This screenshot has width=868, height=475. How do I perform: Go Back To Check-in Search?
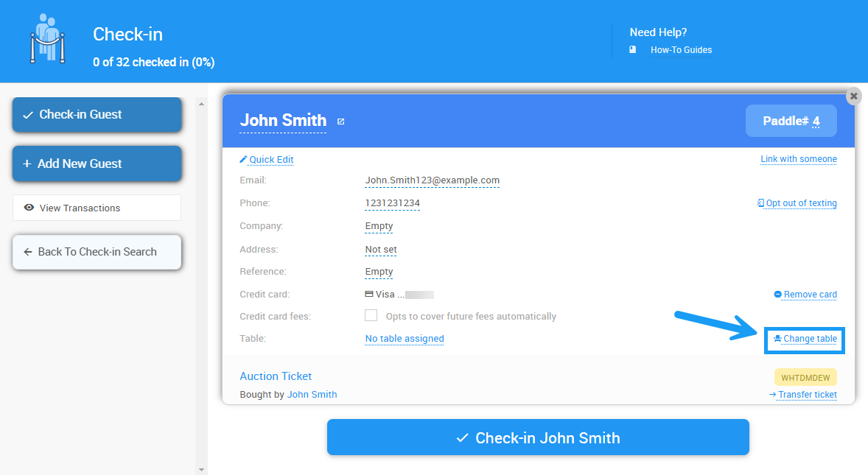pos(97,252)
